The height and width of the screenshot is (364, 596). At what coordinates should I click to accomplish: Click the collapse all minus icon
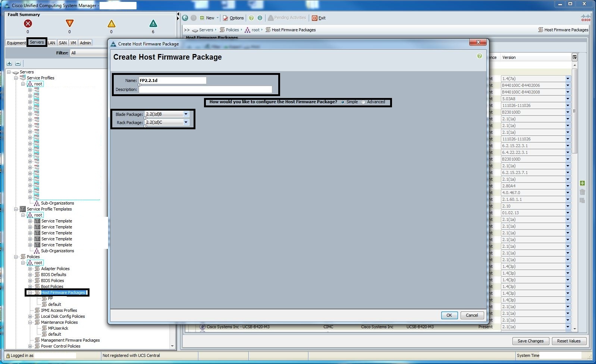pyautogui.click(x=18, y=64)
